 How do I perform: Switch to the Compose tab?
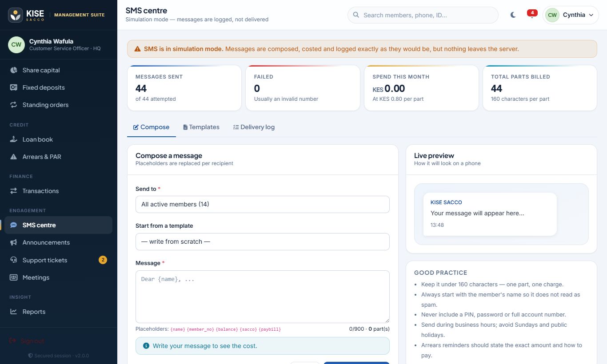(x=152, y=127)
